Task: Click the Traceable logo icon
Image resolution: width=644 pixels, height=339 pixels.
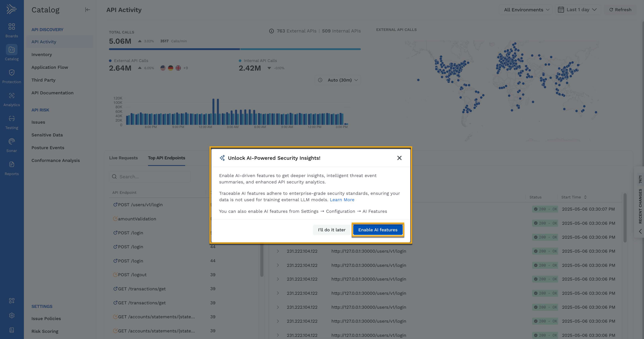Action: (x=12, y=9)
